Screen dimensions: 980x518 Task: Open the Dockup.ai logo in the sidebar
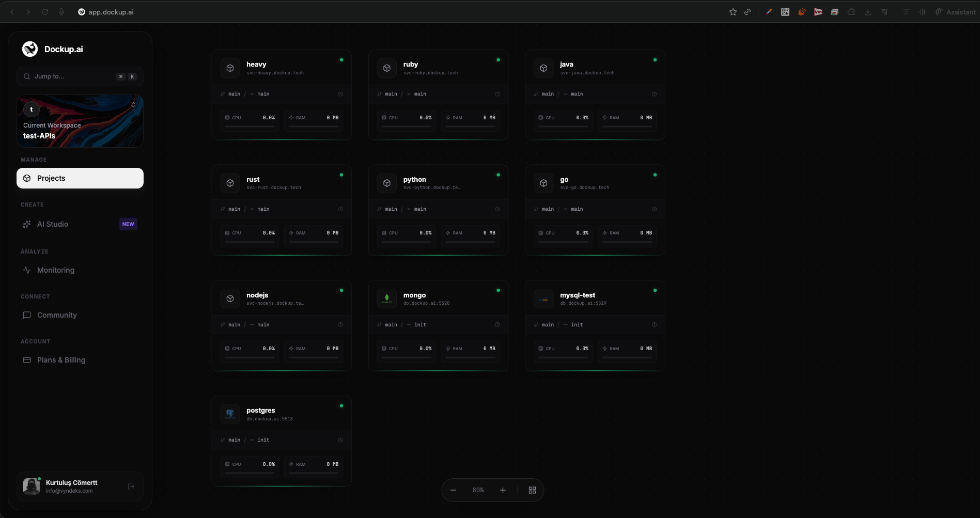pos(30,49)
